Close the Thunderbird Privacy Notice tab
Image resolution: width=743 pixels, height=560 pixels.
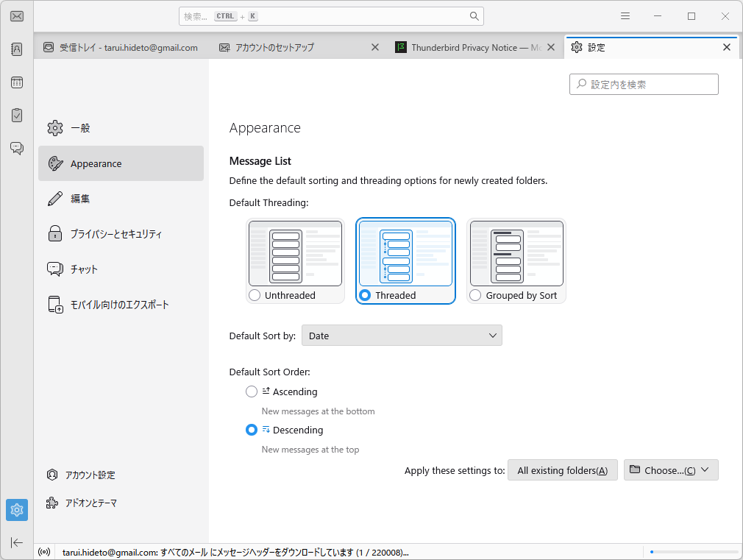click(x=550, y=47)
